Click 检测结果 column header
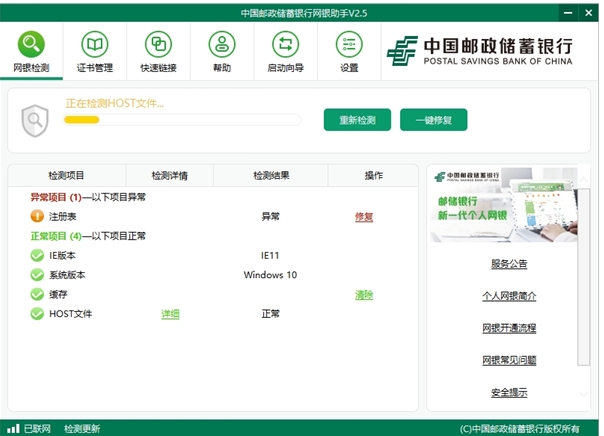 point(271,176)
